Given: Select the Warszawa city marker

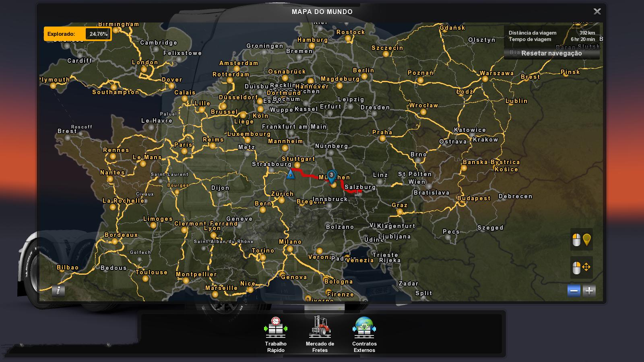Looking at the screenshot, I should click(485, 79).
